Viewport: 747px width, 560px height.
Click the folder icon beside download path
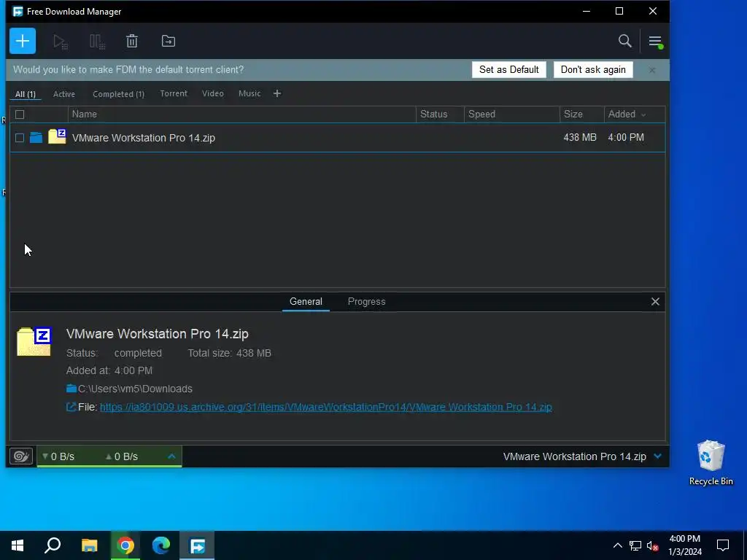[71, 388]
